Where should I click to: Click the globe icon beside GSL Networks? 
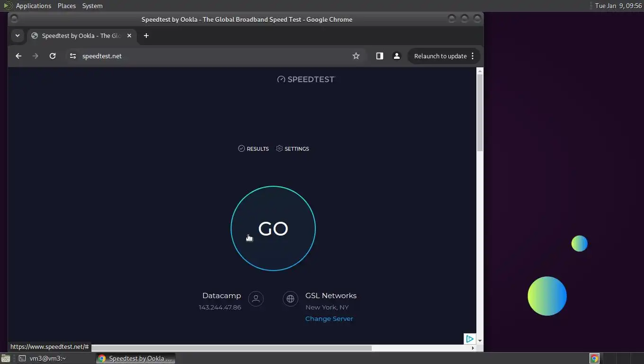[x=290, y=299]
